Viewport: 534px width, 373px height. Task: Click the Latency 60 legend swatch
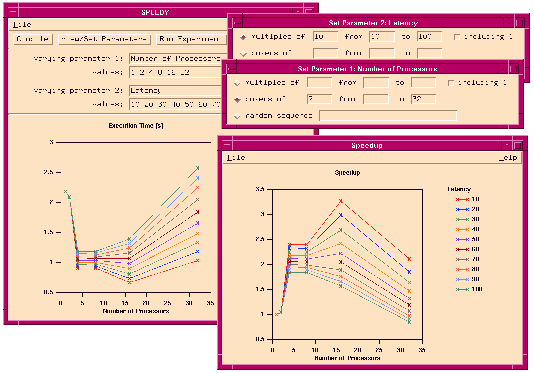pyautogui.click(x=463, y=249)
